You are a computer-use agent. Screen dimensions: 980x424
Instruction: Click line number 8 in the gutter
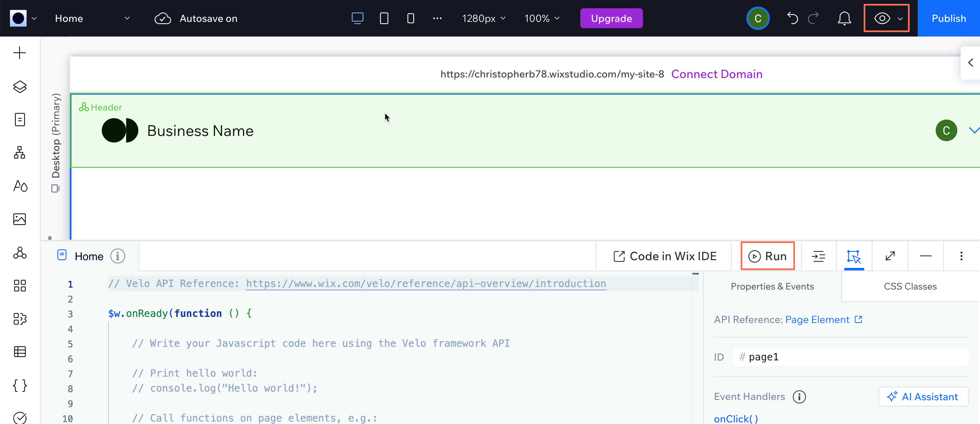[x=70, y=389]
